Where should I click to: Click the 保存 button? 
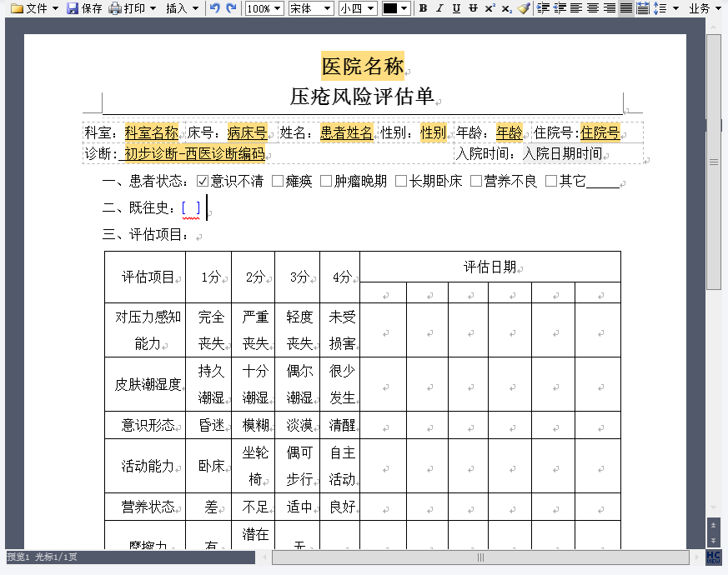click(84, 8)
